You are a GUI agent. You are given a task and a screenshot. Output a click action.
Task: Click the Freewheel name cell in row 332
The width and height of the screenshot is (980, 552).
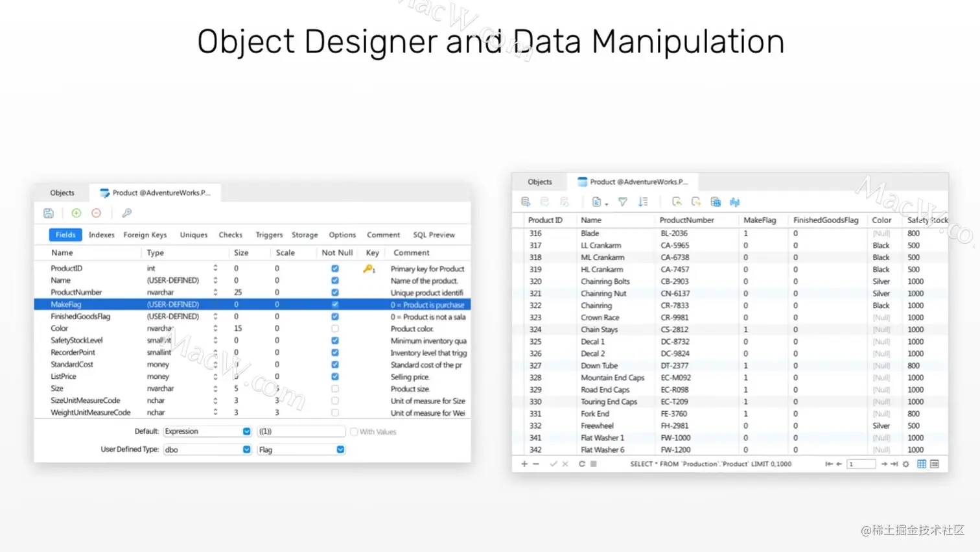coord(597,426)
